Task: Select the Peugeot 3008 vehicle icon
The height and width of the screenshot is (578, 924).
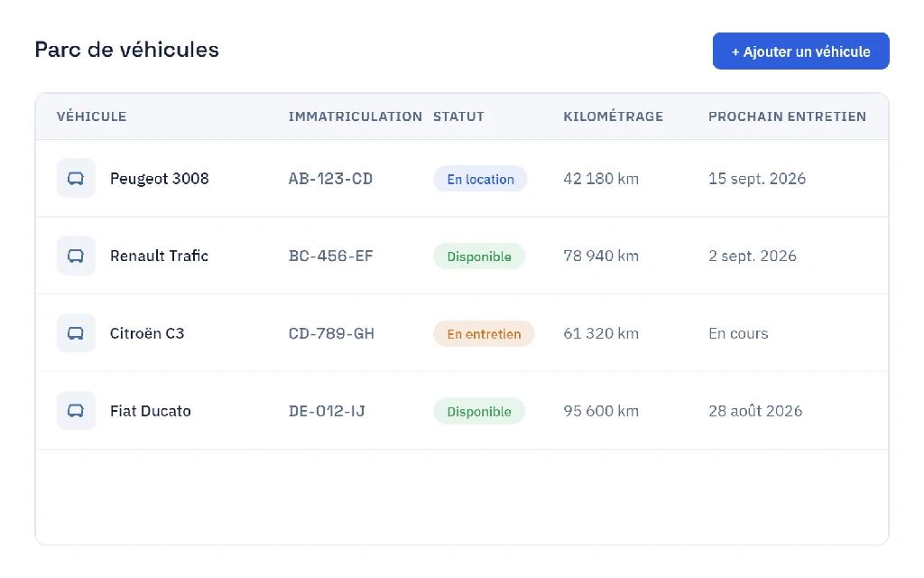Action: pyautogui.click(x=76, y=178)
